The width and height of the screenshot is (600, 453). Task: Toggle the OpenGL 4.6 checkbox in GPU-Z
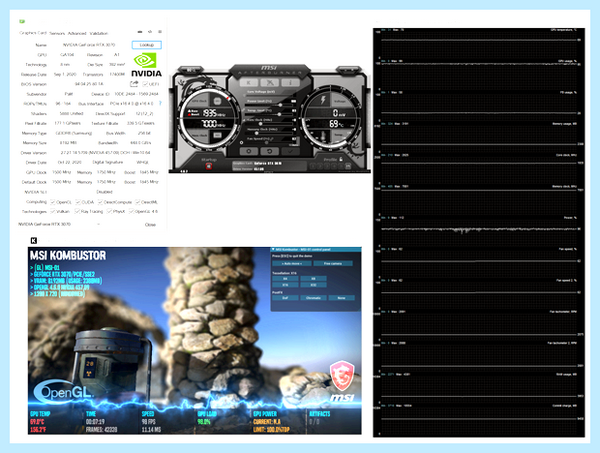tap(131, 211)
